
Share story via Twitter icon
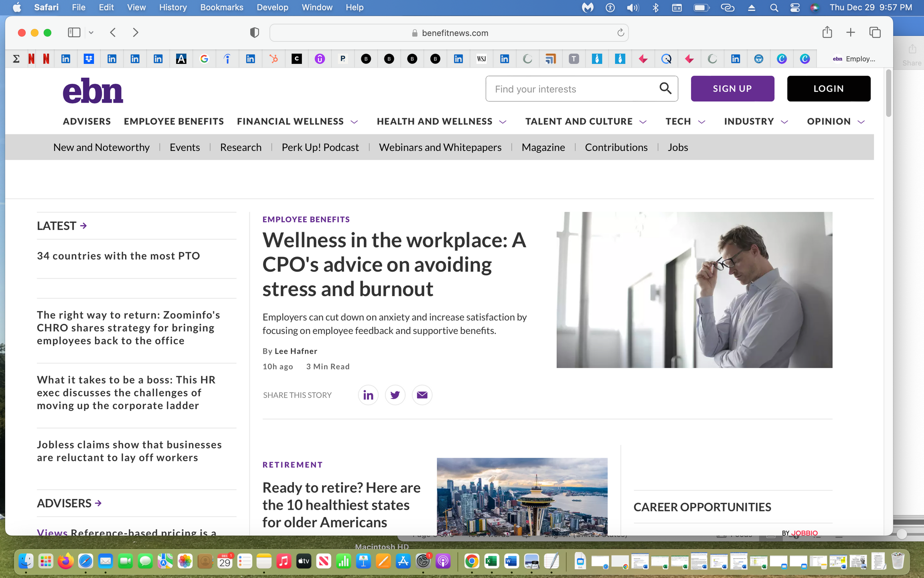pyautogui.click(x=395, y=395)
